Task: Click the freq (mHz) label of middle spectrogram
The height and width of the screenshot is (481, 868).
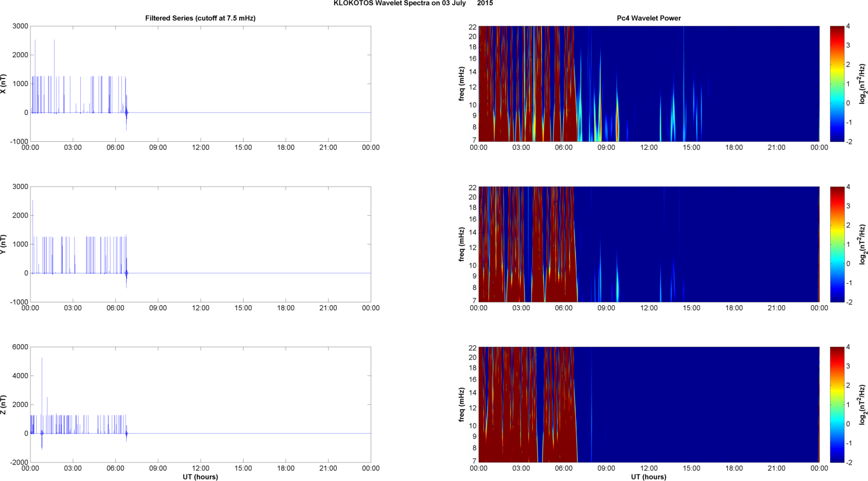Action: pyautogui.click(x=462, y=244)
